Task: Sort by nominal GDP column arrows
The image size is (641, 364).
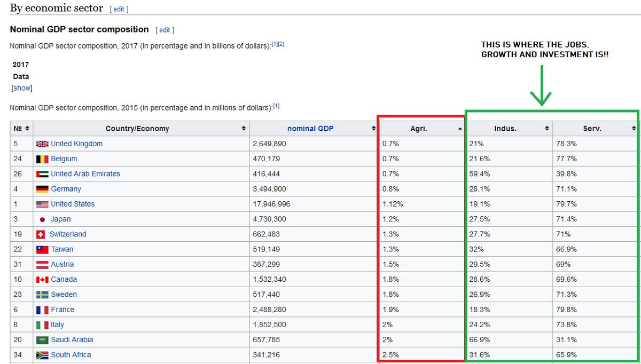Action: click(374, 129)
